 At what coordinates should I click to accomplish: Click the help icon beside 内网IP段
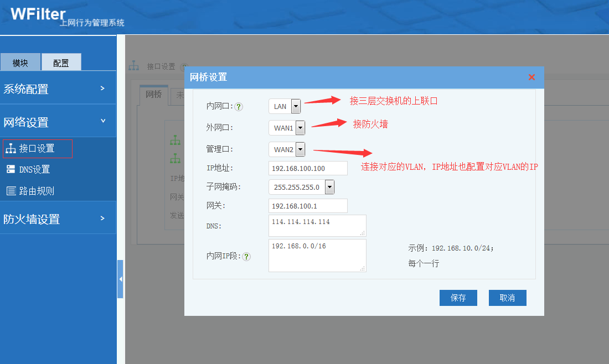(x=246, y=257)
